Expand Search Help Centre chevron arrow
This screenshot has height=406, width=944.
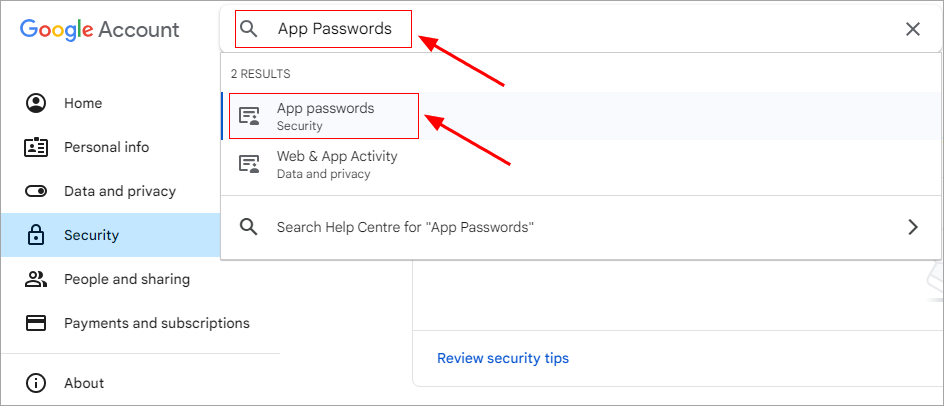point(913,227)
